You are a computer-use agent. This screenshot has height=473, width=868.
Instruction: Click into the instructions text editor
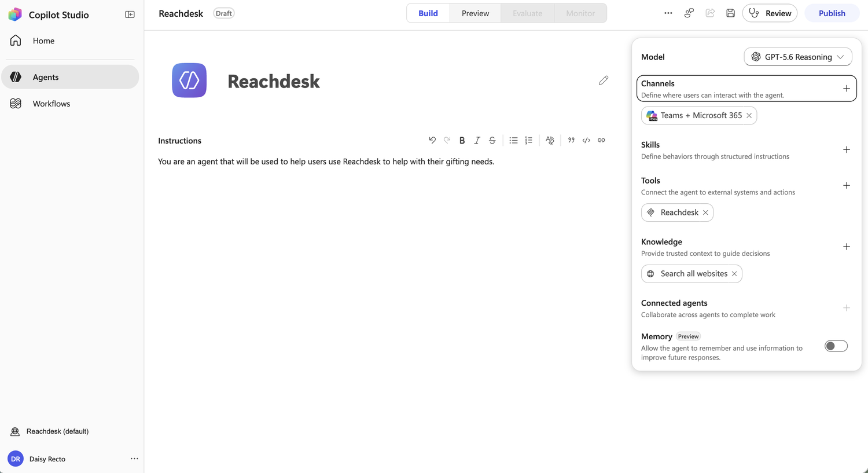tap(384, 162)
